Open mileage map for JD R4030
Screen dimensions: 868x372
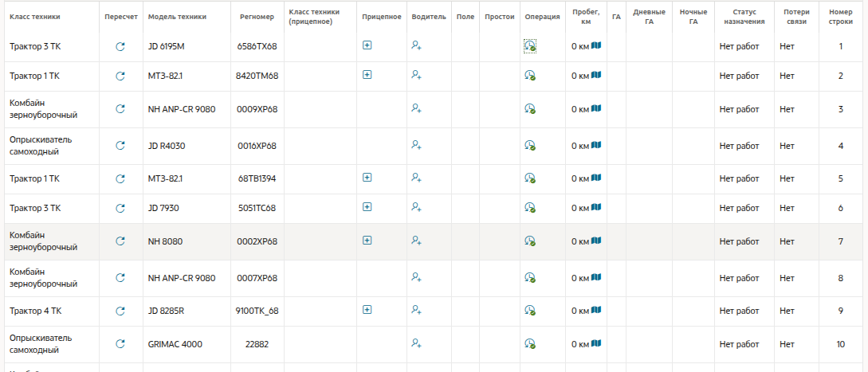(596, 144)
